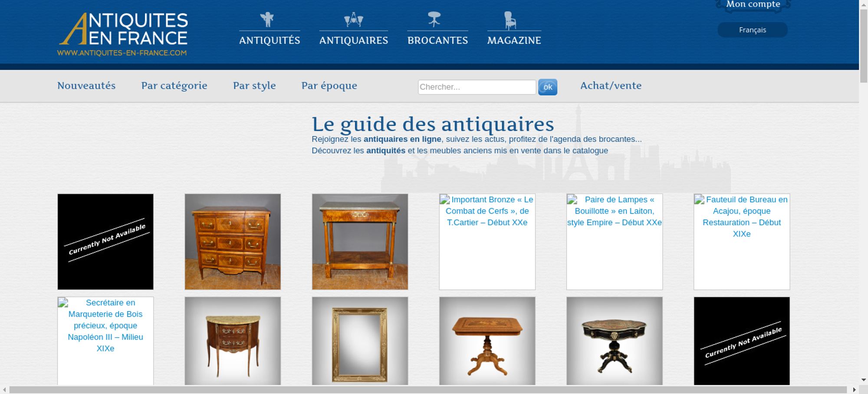Viewport: 868px width, 394px height.
Task: Click the scroll-down arrow of vertical scrollbar
Action: (x=863, y=380)
